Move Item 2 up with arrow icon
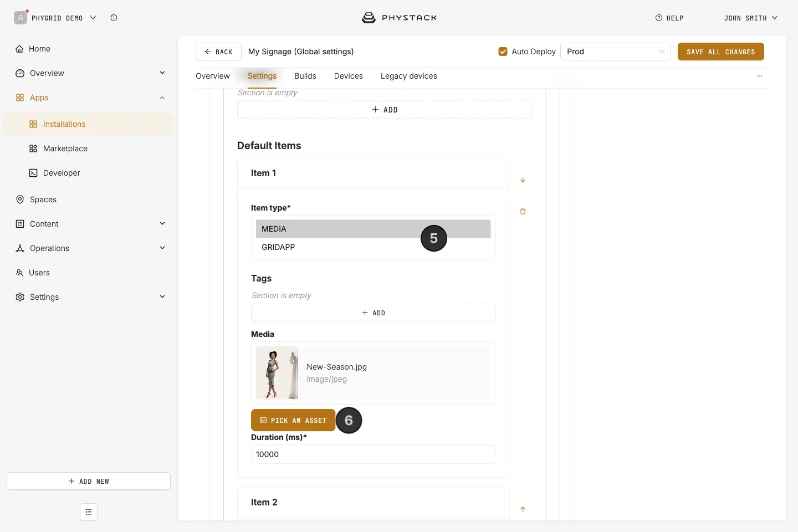 pos(523,509)
